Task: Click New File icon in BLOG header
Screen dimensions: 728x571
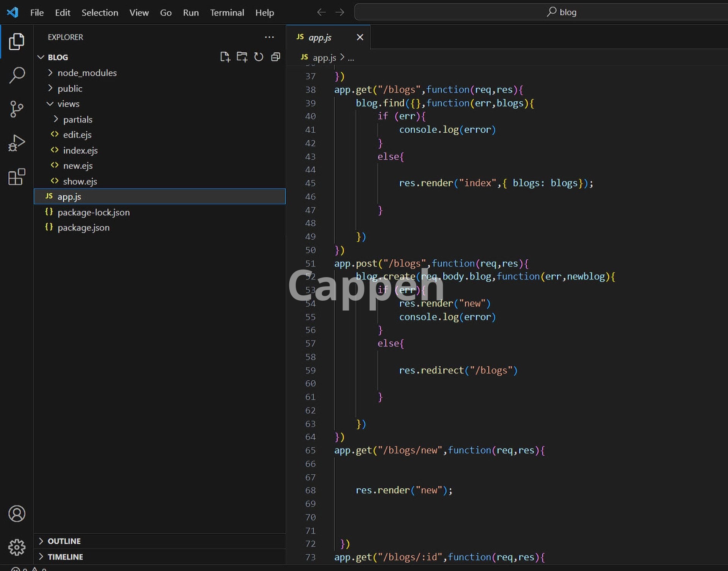Action: coord(225,57)
